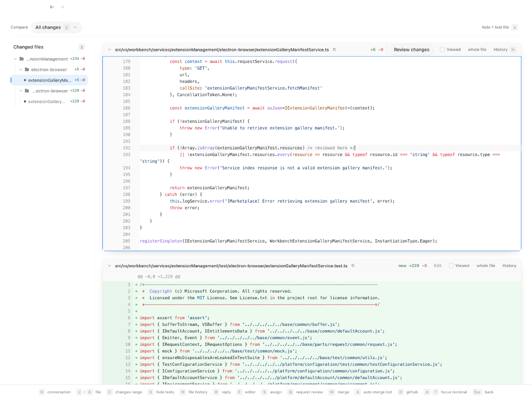Click the +234 −0 stats for ...nsionManagement
The width and height of the screenshot is (532, 399).
pos(78,59)
